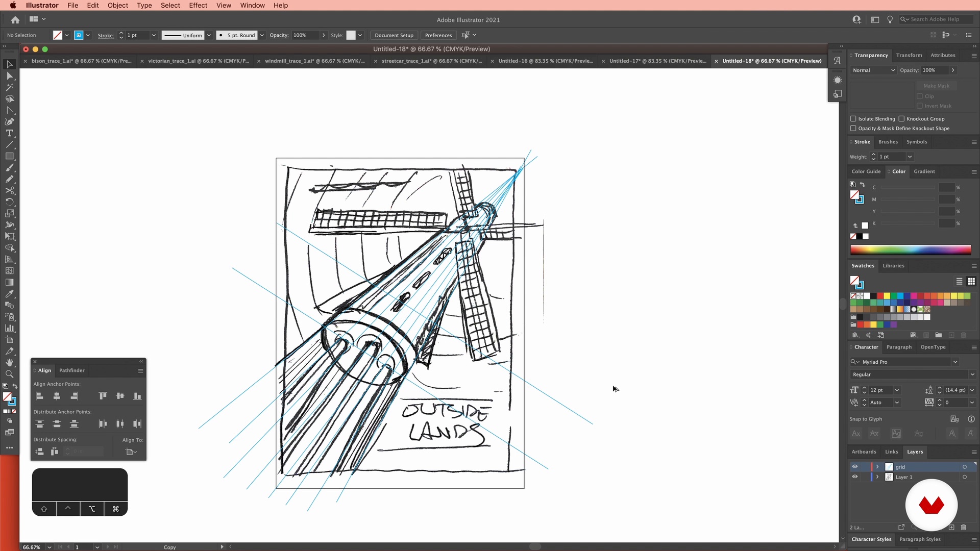Select the Zoom tool
Screen dimensions: 980x551
pos(9,374)
